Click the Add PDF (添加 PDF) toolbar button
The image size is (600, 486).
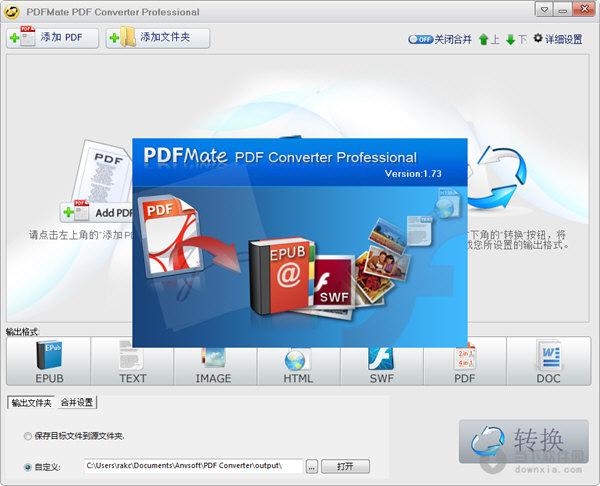click(x=52, y=38)
